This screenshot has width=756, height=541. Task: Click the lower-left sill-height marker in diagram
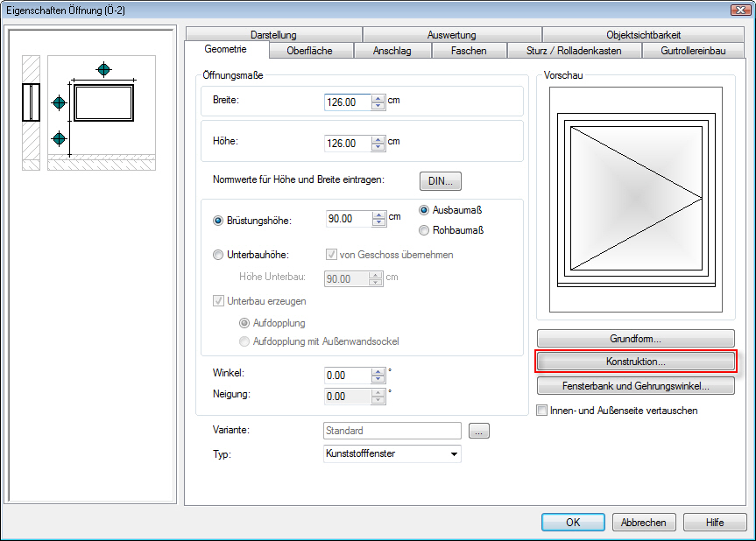tap(59, 138)
